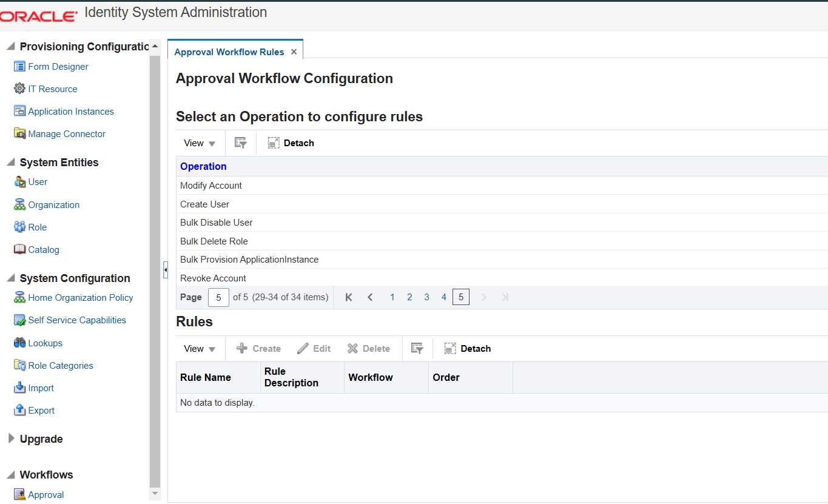
Task: Click the Page number input field
Action: pyautogui.click(x=218, y=298)
